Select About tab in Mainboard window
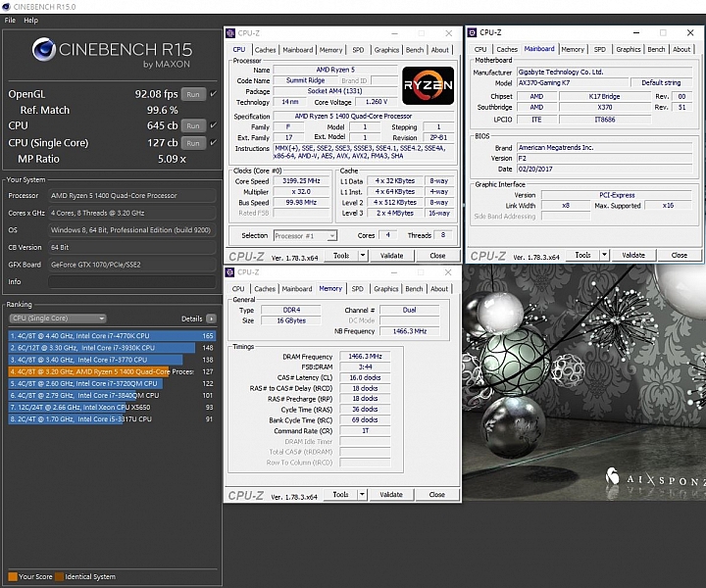This screenshot has height=588, width=706. tap(681, 49)
